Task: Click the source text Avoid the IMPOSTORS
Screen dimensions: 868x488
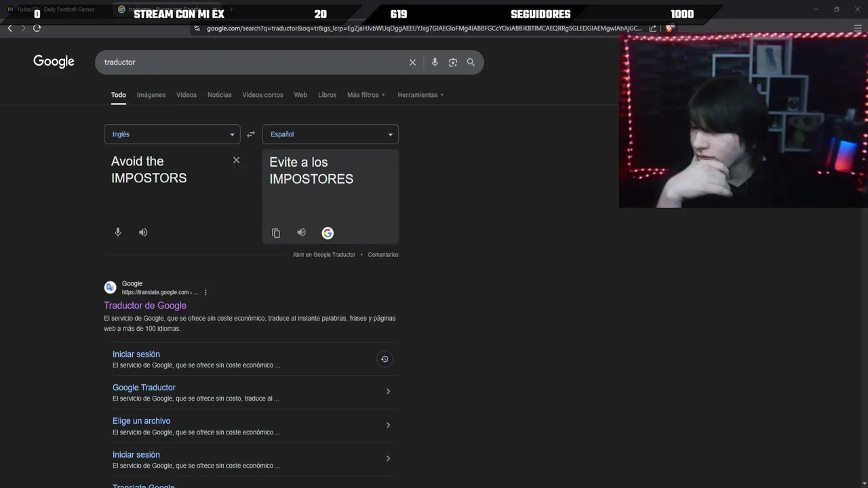Action: [x=149, y=169]
